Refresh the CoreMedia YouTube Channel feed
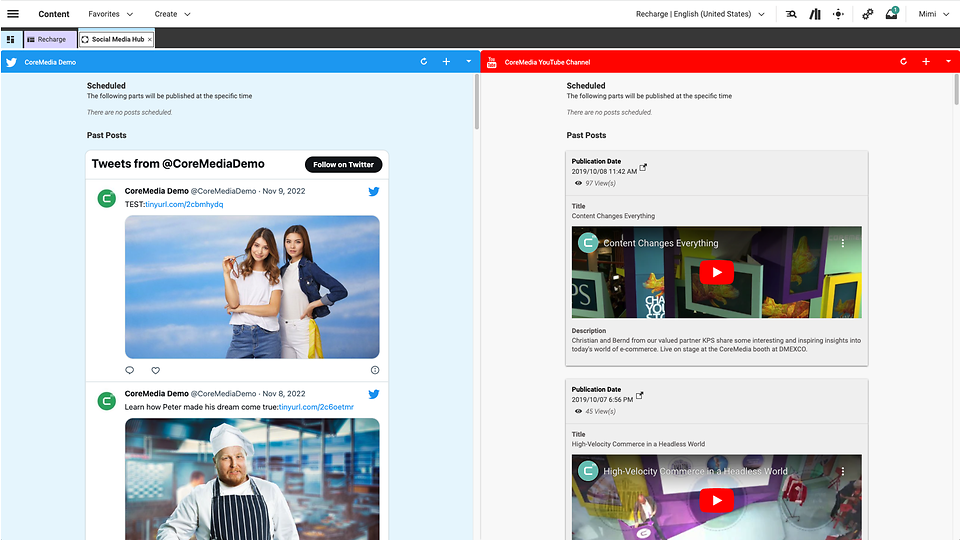The width and height of the screenshot is (960, 540). (x=904, y=61)
